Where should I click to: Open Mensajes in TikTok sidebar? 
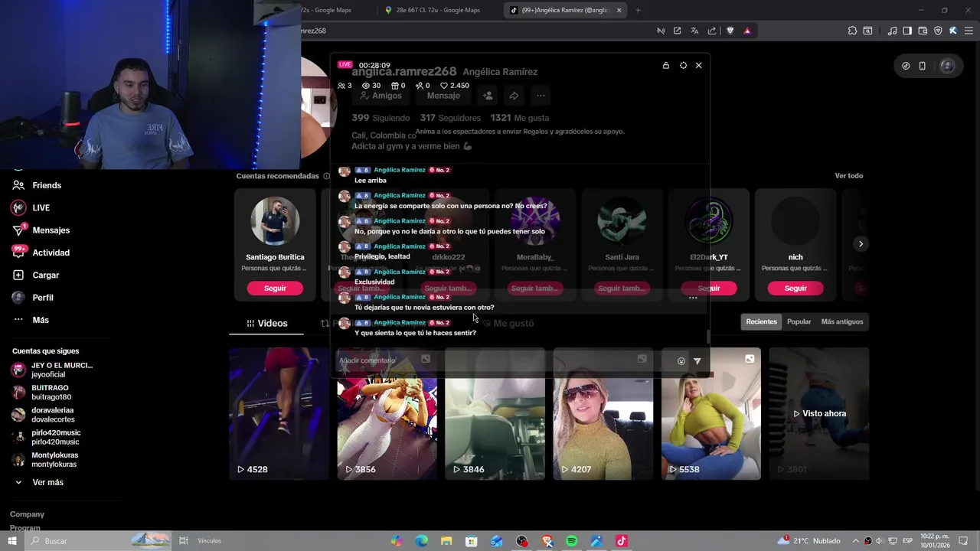(41, 230)
